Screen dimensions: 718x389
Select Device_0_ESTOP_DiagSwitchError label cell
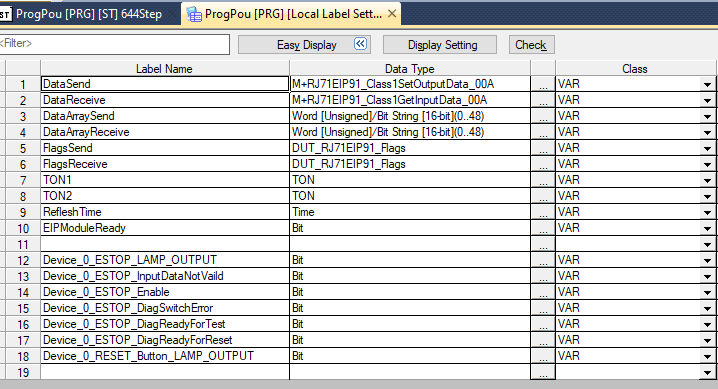click(164, 308)
